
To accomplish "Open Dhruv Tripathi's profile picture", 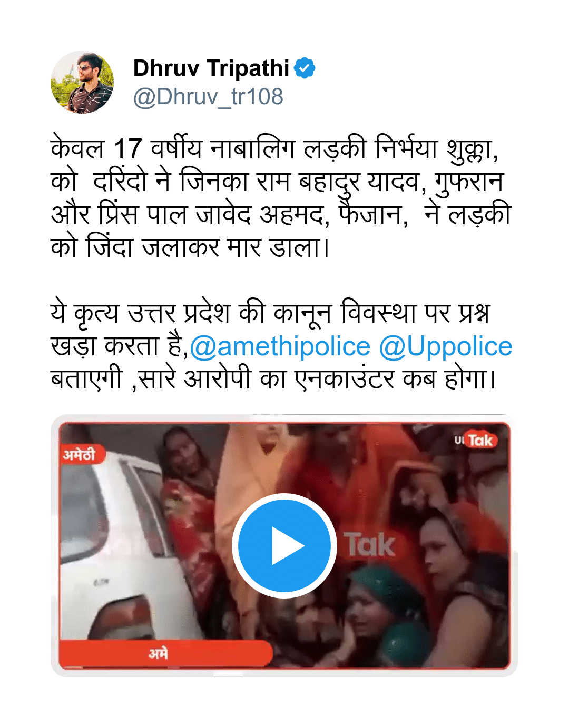I will click(x=82, y=82).
